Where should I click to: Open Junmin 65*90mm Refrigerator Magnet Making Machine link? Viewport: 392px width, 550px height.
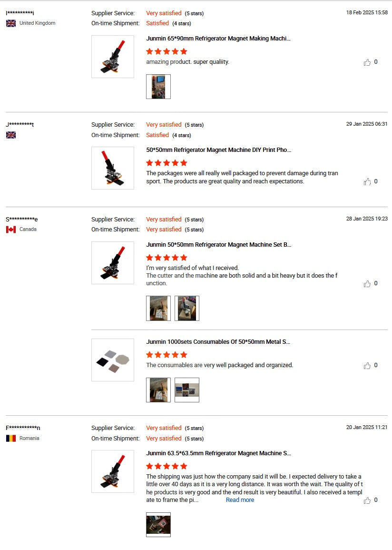pos(218,39)
